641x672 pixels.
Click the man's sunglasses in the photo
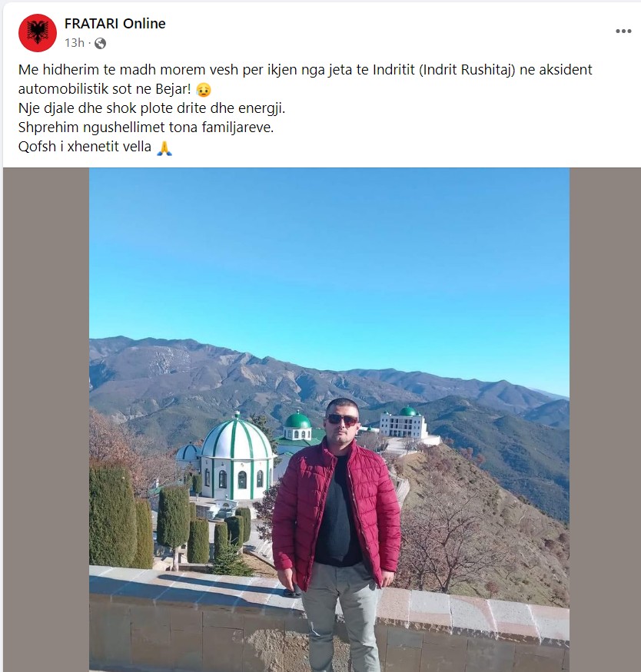pos(342,419)
